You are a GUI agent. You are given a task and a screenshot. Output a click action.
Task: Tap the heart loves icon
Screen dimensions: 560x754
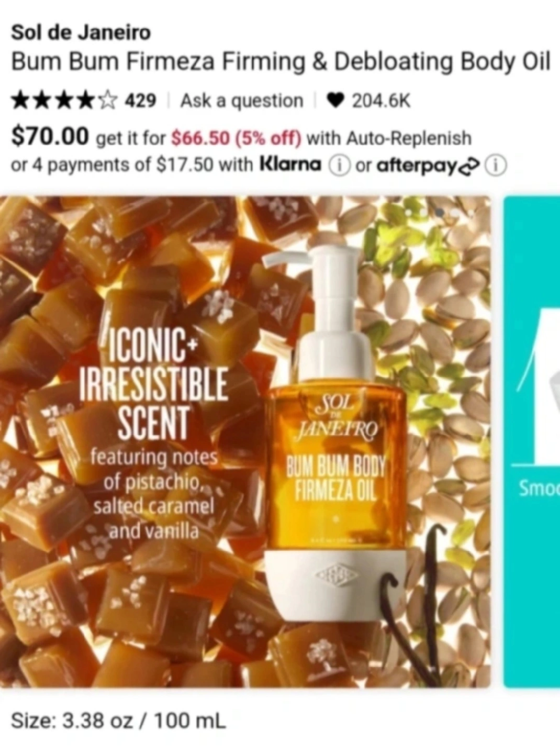337,100
